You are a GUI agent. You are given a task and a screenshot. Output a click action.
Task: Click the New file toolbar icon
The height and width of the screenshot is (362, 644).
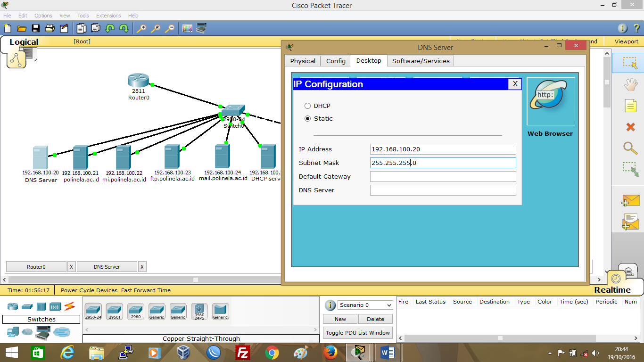[x=8, y=28]
